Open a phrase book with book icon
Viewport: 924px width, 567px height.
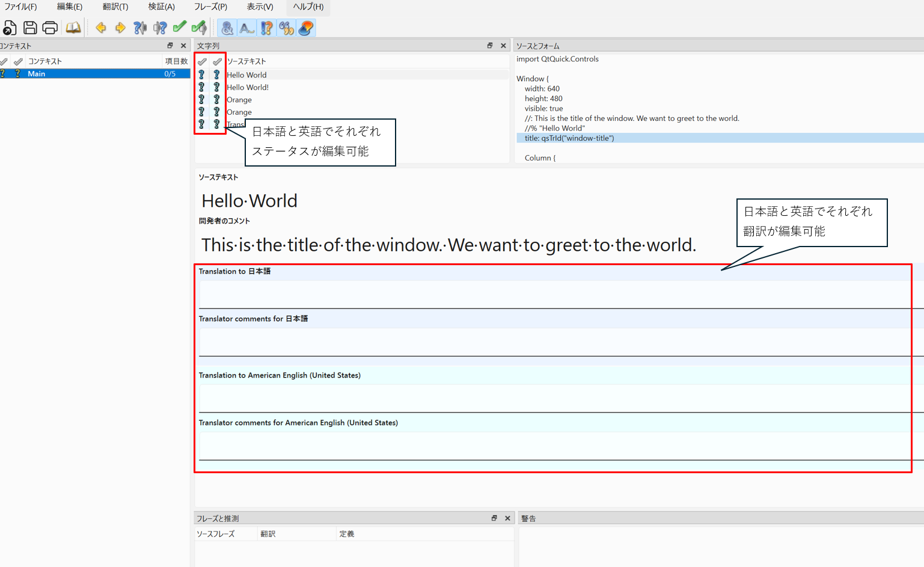point(73,28)
